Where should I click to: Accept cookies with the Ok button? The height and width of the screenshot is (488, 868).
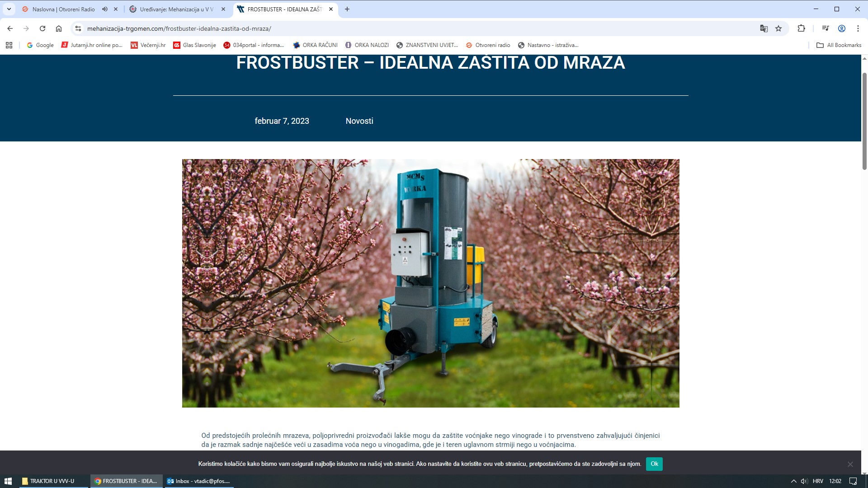coord(654,464)
